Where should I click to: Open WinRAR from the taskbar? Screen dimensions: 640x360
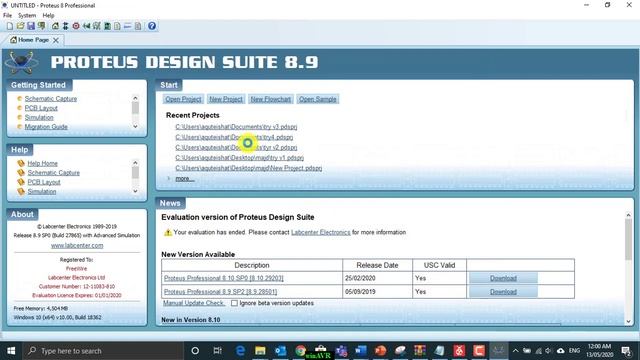click(420, 351)
